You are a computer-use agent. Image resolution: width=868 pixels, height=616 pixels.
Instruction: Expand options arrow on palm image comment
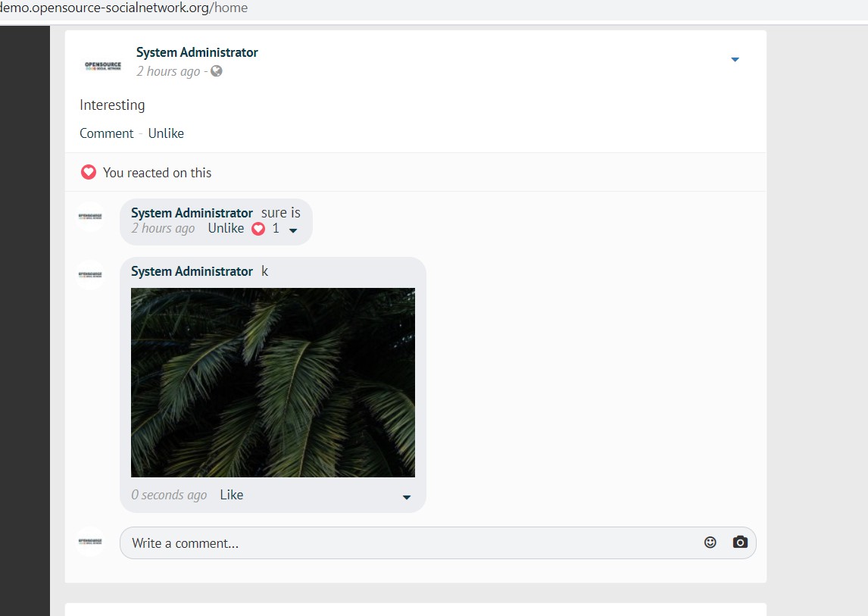[406, 498]
